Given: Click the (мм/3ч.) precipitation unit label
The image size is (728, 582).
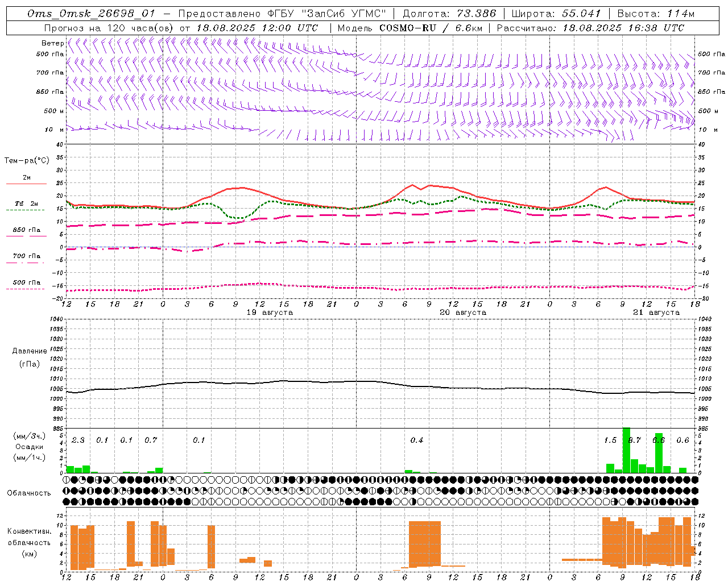Looking at the screenshot, I should [x=30, y=436].
